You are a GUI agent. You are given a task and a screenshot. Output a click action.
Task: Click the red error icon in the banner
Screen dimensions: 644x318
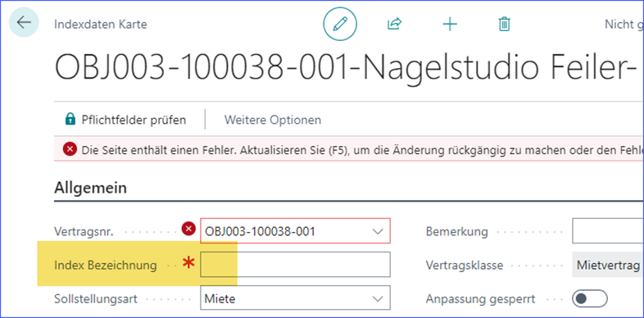(x=70, y=149)
